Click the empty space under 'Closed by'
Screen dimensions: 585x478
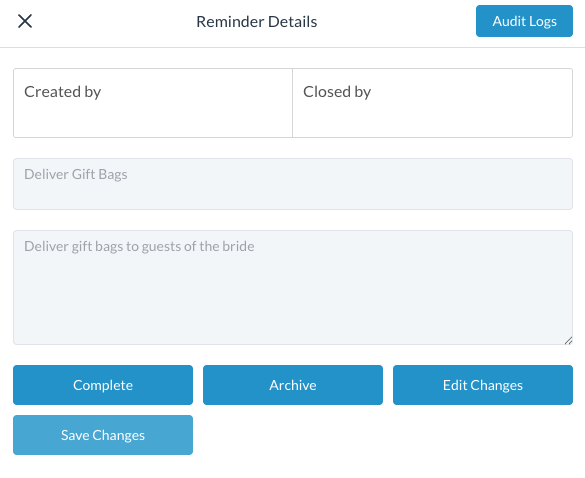pos(432,119)
